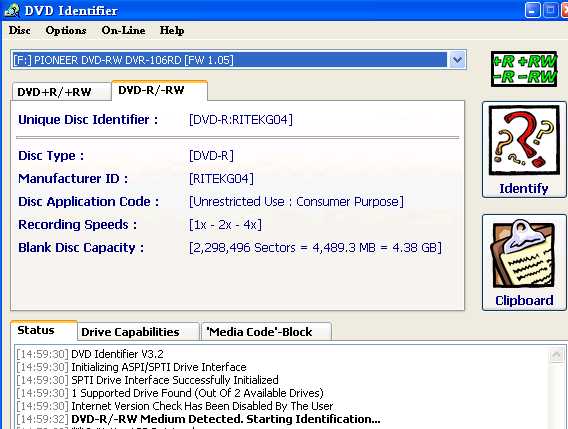The image size is (568, 429).
Task: Switch to the Drive Capabilities tab
Action: [138, 332]
